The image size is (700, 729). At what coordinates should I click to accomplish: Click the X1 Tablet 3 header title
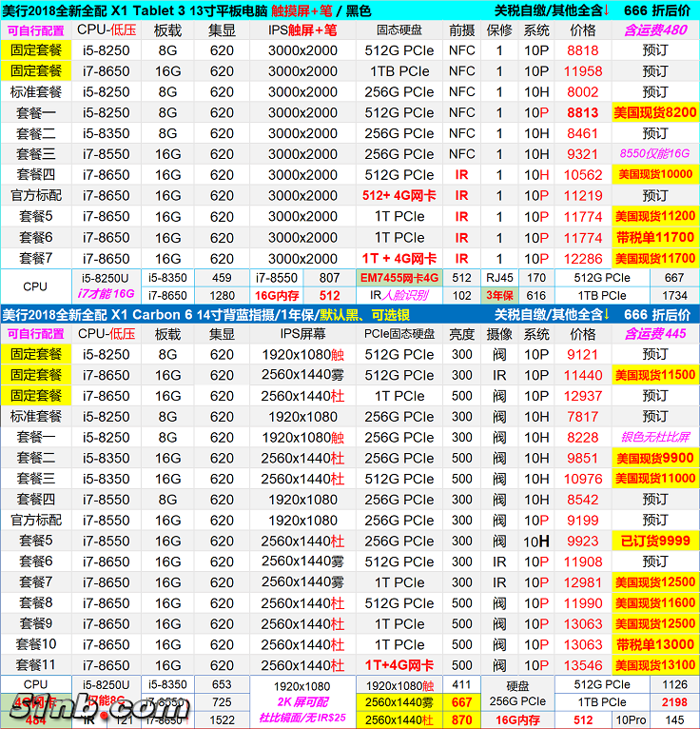pyautogui.click(x=190, y=10)
